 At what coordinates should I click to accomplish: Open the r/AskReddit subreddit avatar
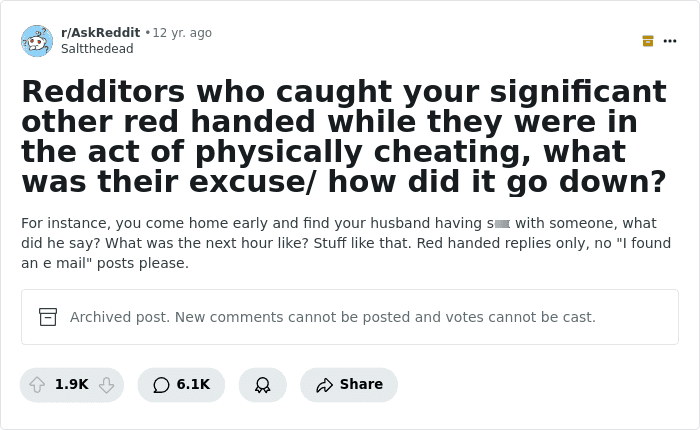point(37,41)
